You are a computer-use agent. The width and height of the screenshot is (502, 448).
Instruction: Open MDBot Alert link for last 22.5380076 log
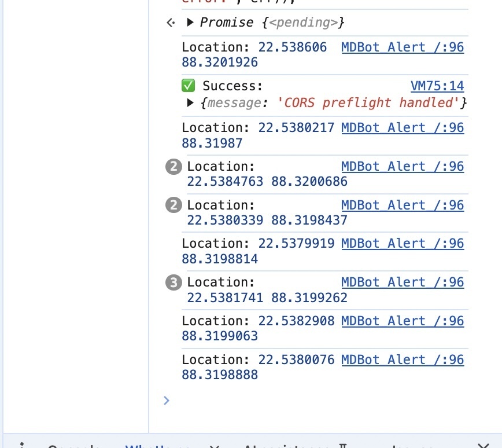tap(403, 359)
